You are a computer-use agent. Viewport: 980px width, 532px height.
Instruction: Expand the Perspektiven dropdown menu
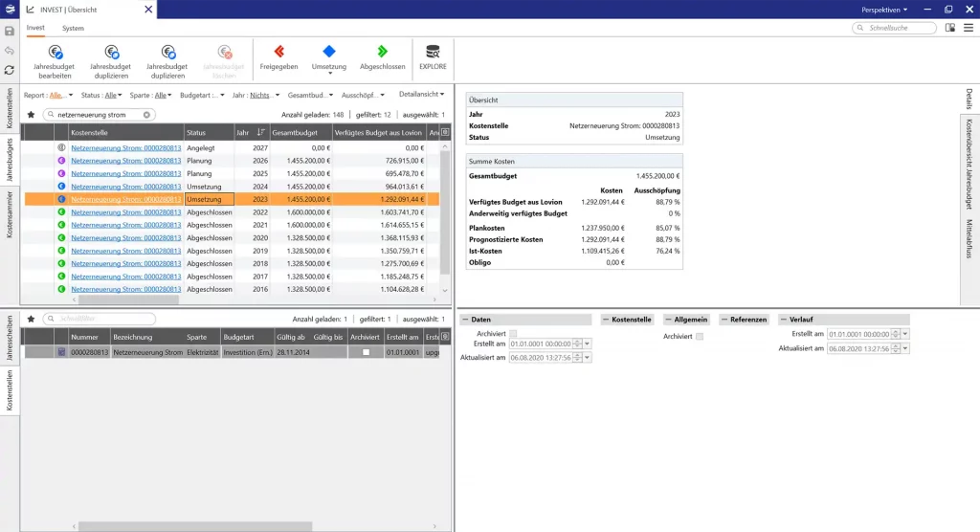pos(885,10)
